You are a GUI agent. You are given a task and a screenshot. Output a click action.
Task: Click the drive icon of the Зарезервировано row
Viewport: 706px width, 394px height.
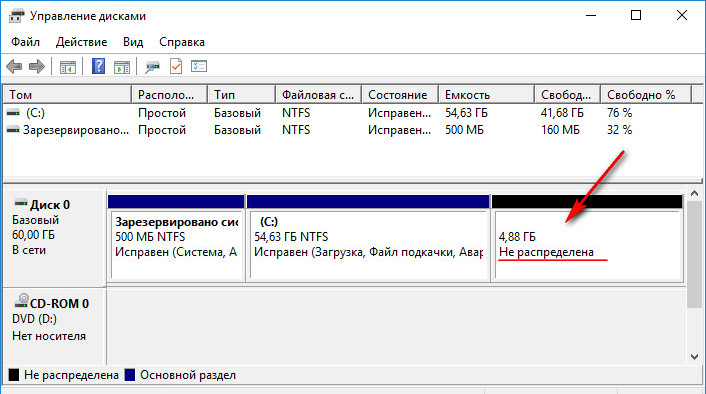coord(13,130)
